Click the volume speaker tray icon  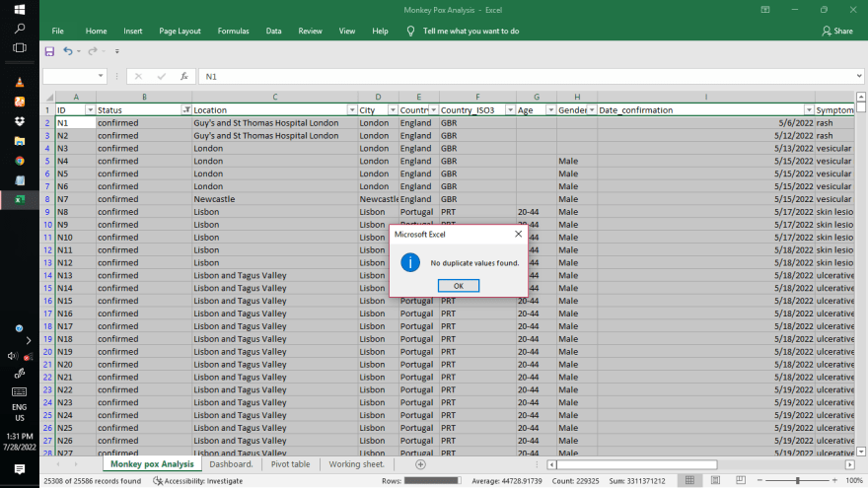tap(12, 356)
